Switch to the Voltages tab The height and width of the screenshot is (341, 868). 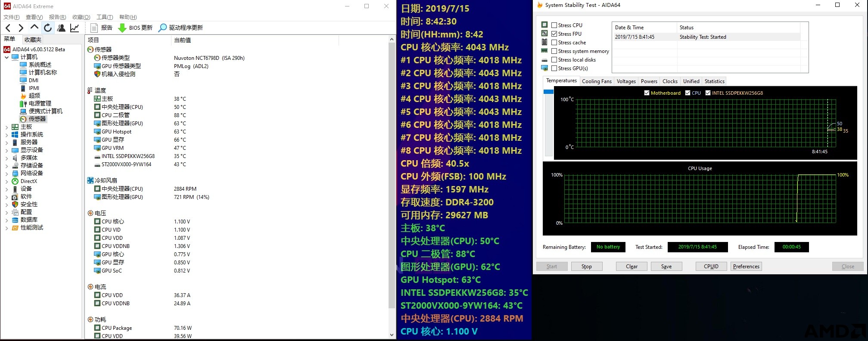[x=626, y=81]
